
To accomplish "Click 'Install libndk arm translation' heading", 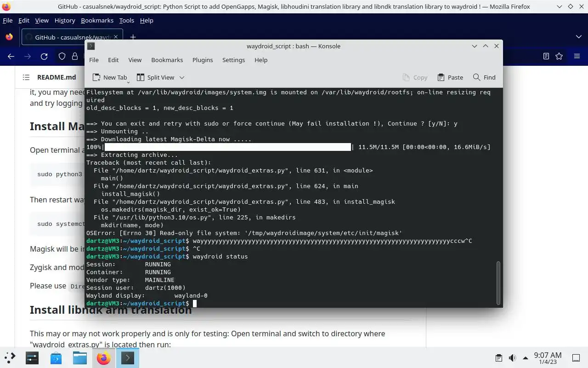I will pyautogui.click(x=111, y=310).
